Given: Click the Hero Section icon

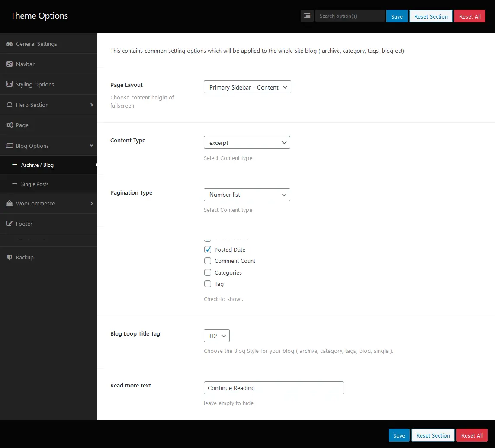Looking at the screenshot, I should (x=10, y=105).
